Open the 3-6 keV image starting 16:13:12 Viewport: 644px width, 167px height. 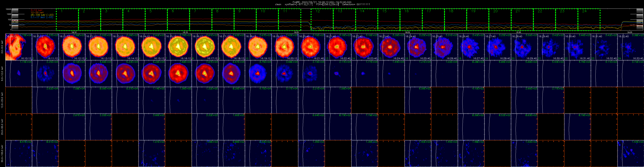[x=125, y=47]
